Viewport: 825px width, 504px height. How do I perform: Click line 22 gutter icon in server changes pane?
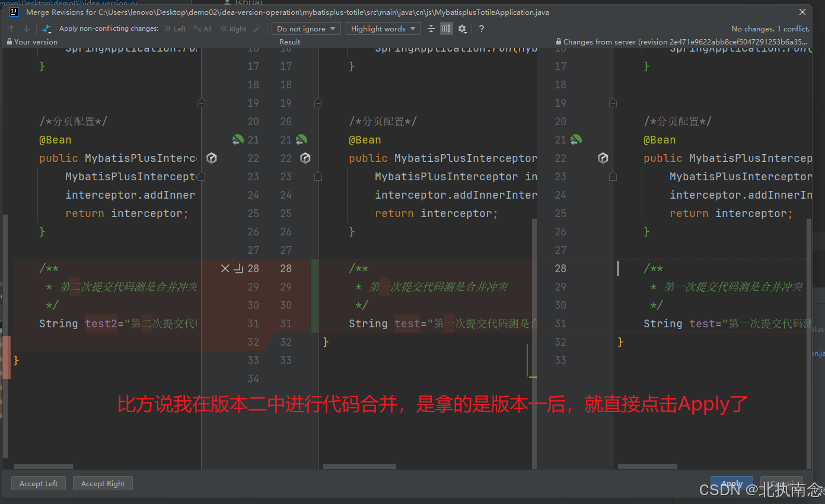[x=603, y=158]
